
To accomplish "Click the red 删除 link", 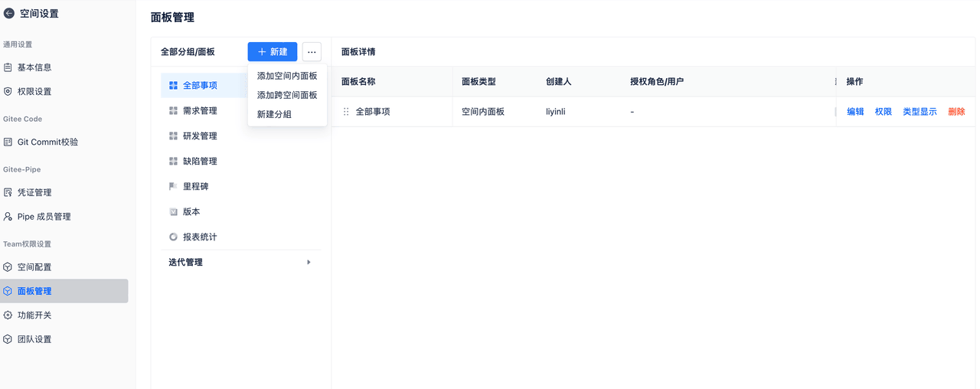I will 956,112.
